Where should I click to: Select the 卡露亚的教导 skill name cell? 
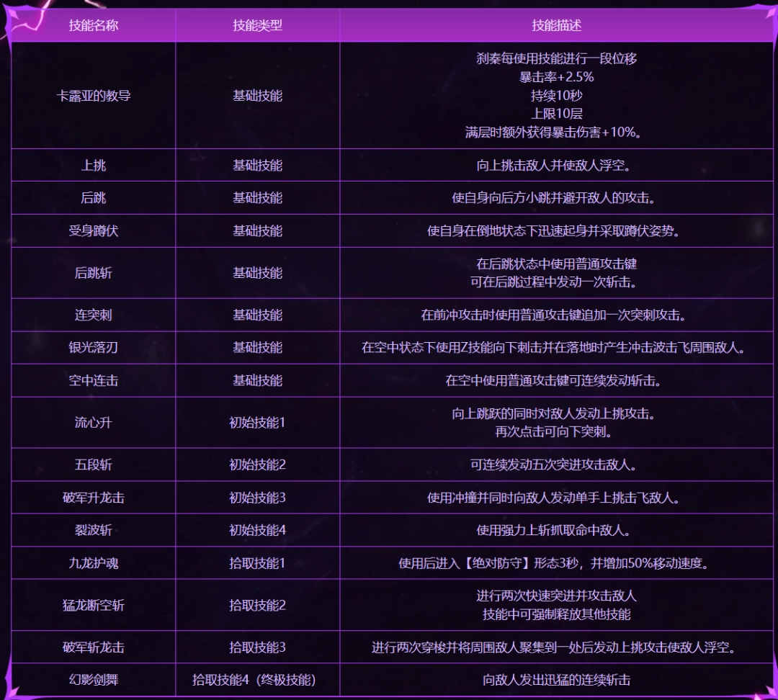(x=93, y=96)
